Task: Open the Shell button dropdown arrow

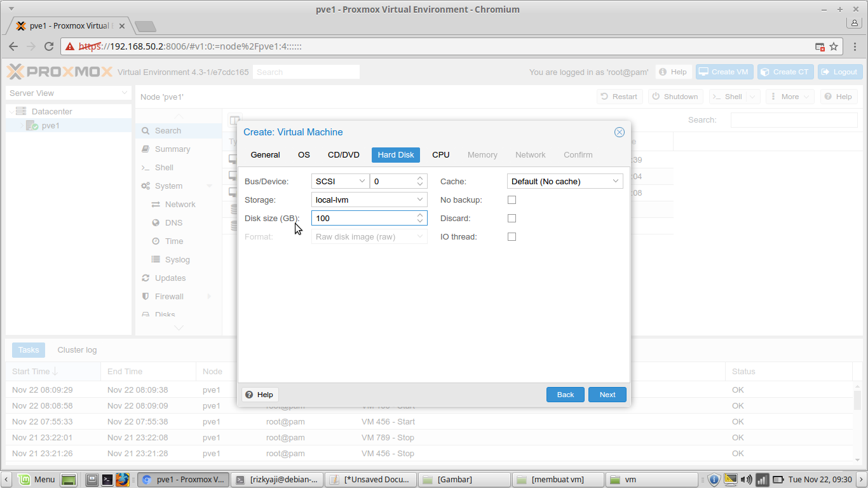Action: [753, 97]
